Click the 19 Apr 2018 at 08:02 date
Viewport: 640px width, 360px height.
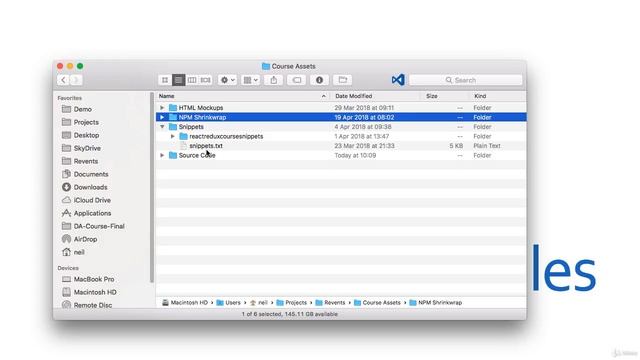pyautogui.click(x=364, y=117)
